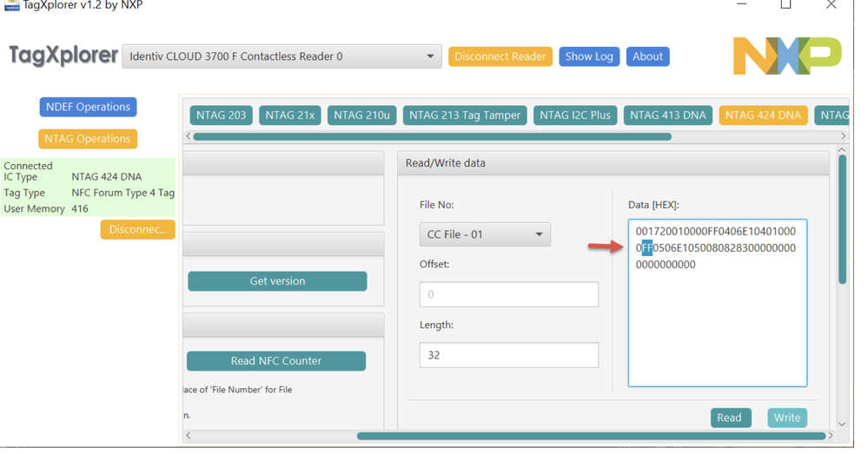Select the NTAG 413 DNA tab

point(667,115)
